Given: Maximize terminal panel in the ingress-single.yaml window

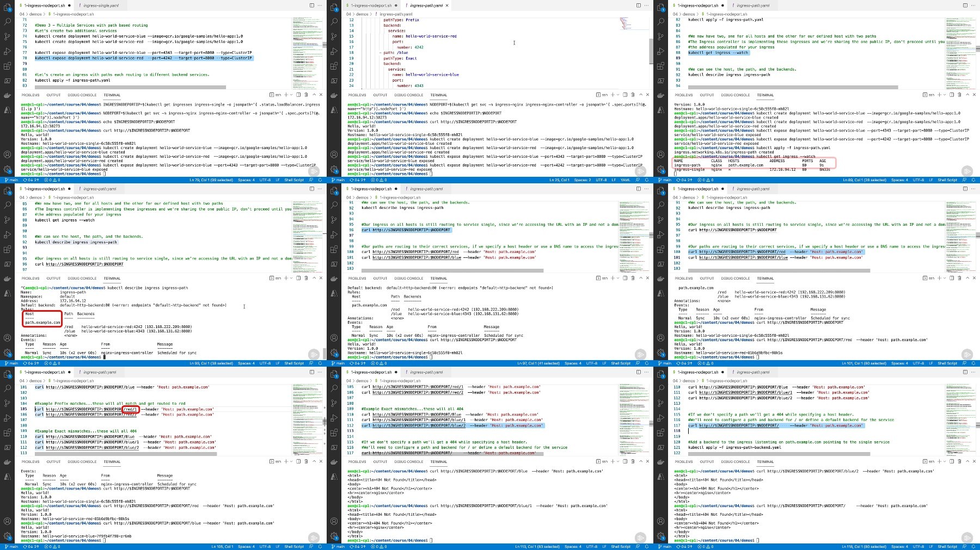Looking at the screenshot, I should 314,95.
